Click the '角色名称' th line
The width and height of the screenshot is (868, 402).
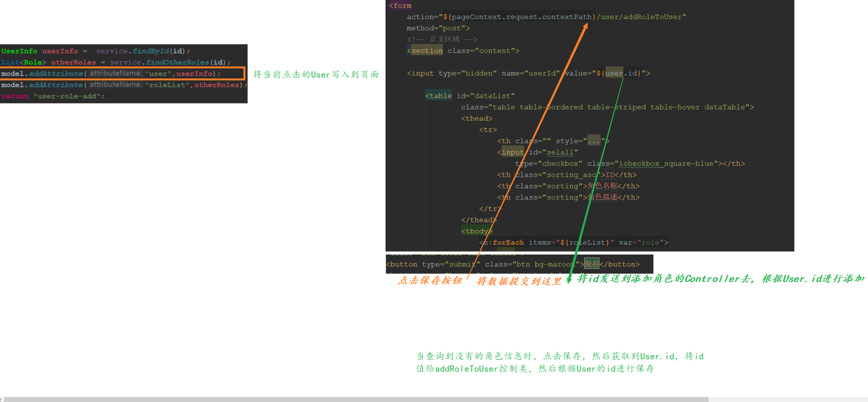tap(568, 186)
